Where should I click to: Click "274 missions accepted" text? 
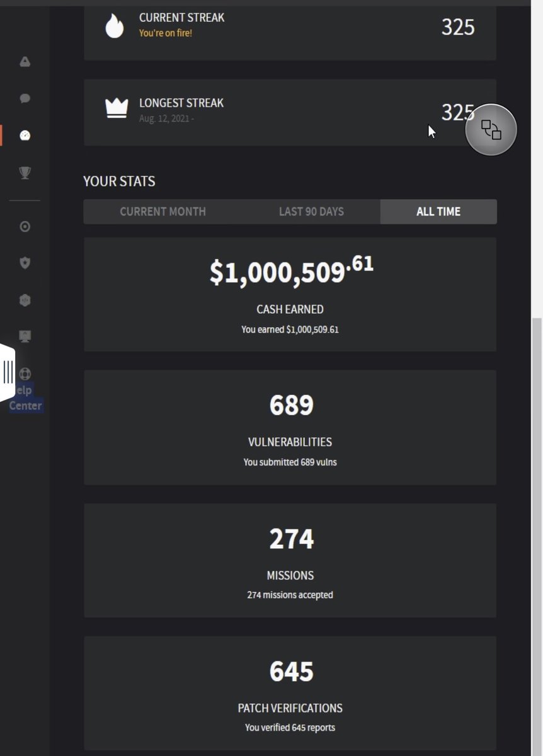pos(290,595)
